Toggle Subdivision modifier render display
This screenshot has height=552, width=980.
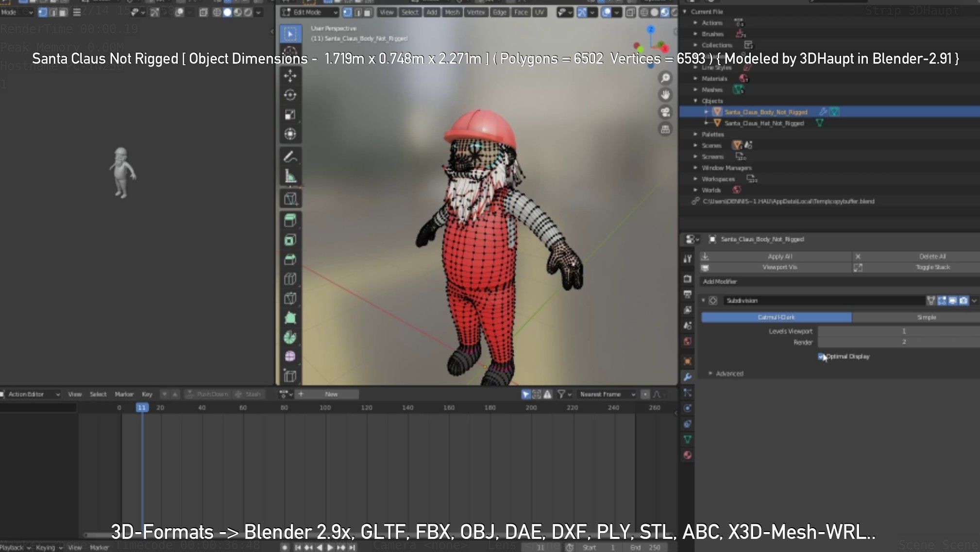pyautogui.click(x=963, y=301)
